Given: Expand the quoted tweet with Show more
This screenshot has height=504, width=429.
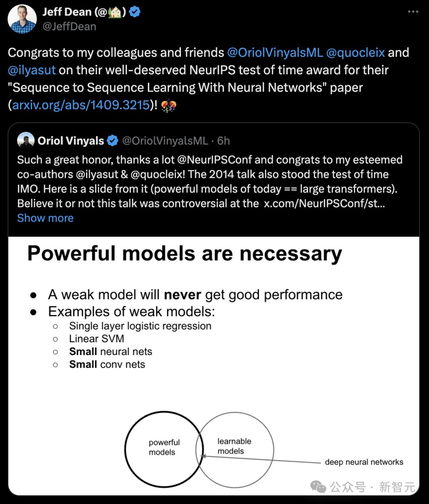Looking at the screenshot, I should point(45,218).
